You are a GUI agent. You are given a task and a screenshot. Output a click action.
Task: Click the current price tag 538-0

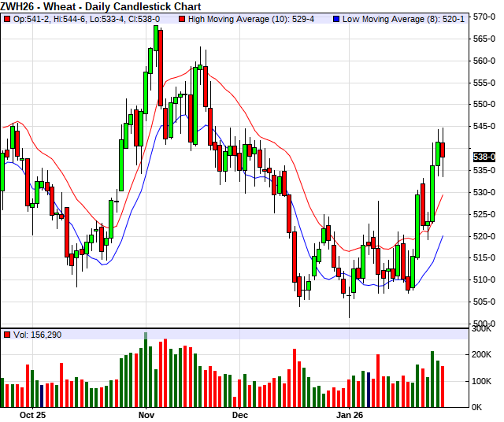(483, 157)
